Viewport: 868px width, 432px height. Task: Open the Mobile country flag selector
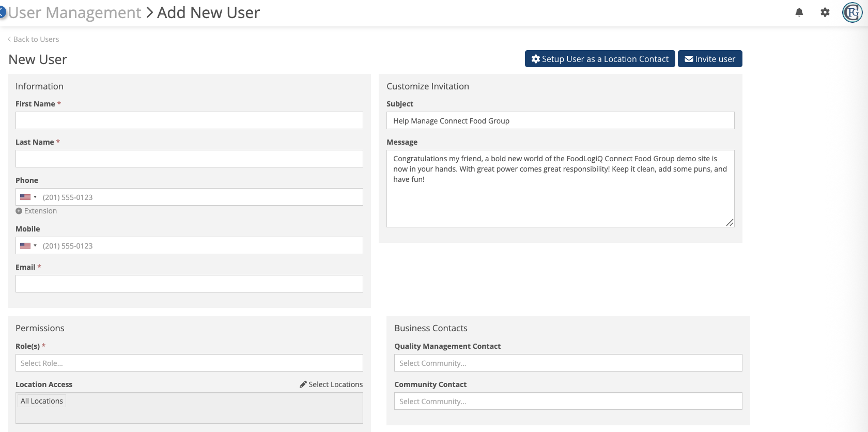[x=28, y=245]
